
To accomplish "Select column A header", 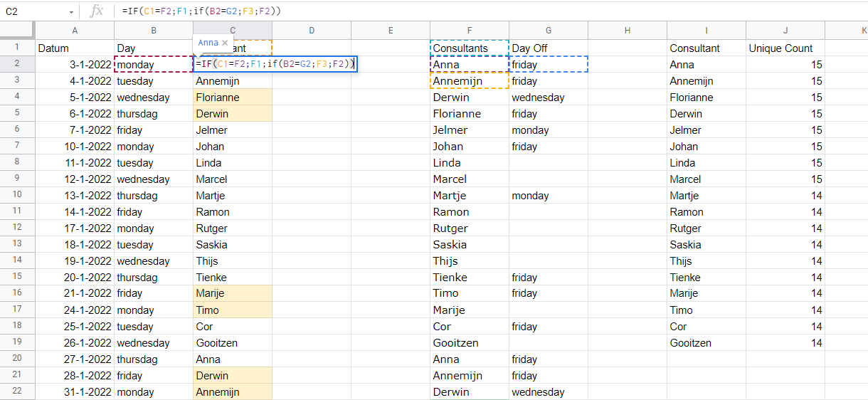I will tap(75, 30).
